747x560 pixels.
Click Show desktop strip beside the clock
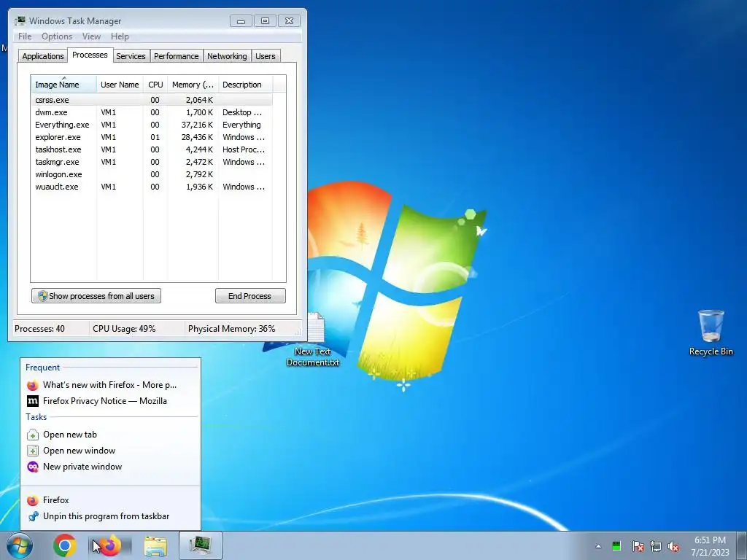click(743, 546)
